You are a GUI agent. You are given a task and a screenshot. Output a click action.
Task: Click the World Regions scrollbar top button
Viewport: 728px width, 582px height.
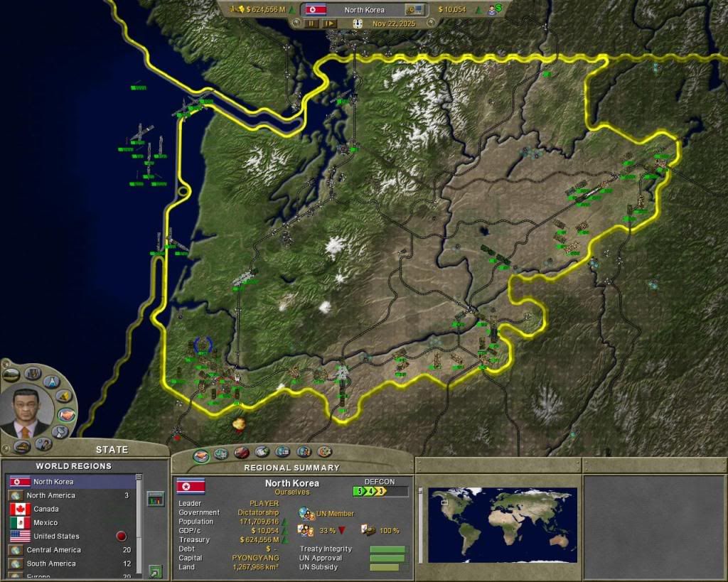[139, 477]
